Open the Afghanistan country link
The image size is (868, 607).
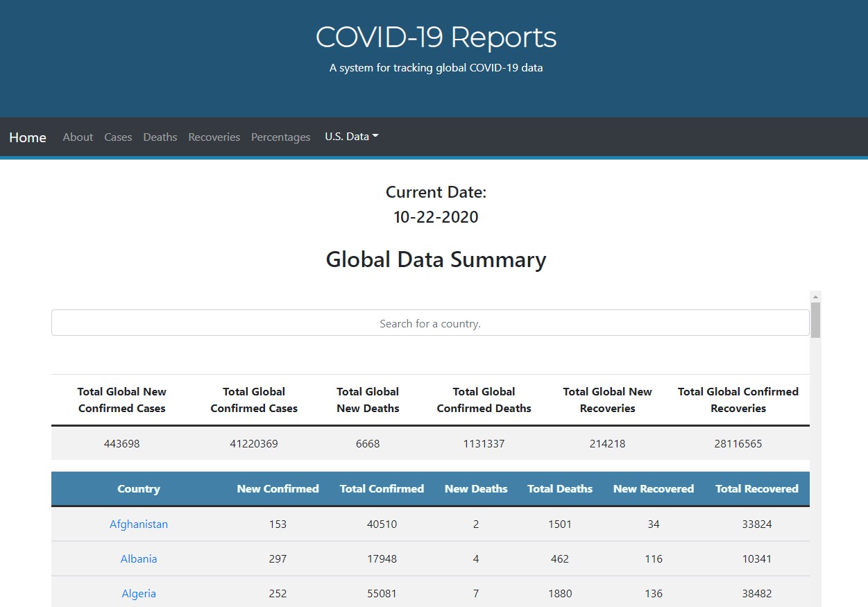click(139, 524)
